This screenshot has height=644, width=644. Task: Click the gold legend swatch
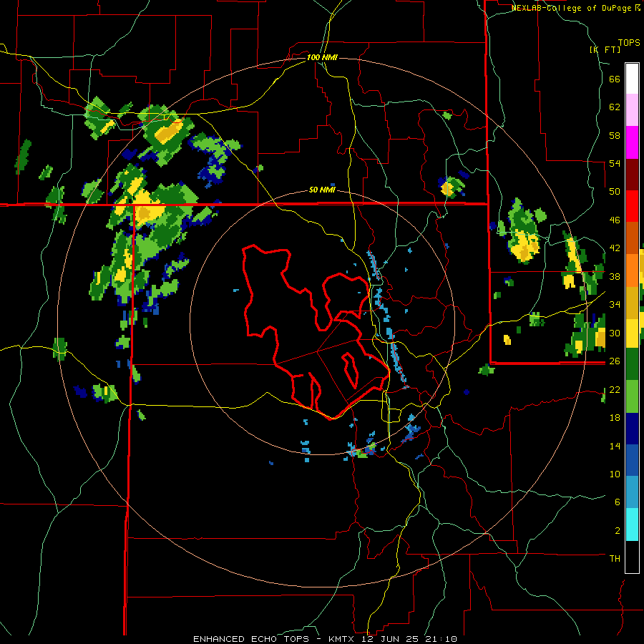[632, 303]
